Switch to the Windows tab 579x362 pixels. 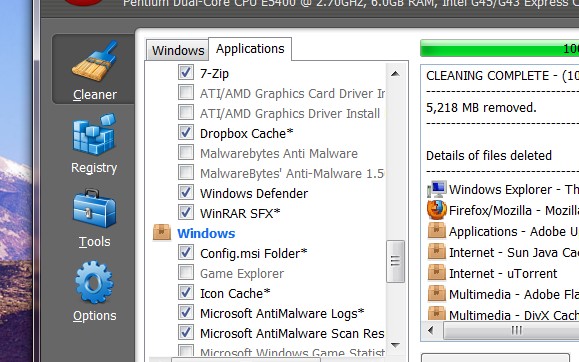pyautogui.click(x=178, y=50)
